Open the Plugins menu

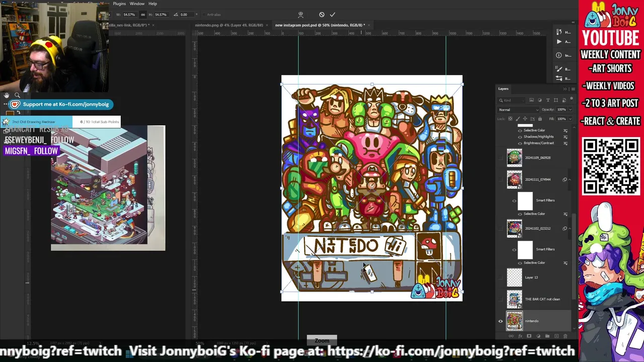coord(119,4)
